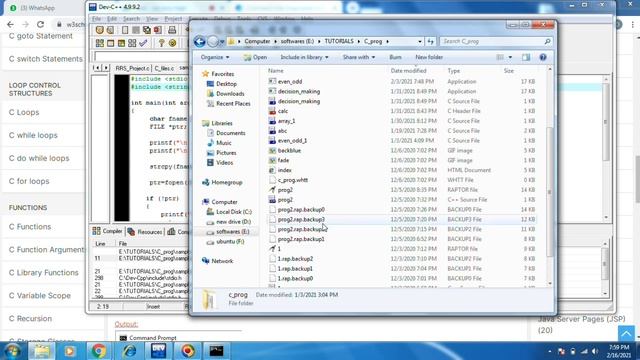Image resolution: width=640 pixels, height=360 pixels.
Task: Open Chrome from the taskbar
Action: click(98, 351)
